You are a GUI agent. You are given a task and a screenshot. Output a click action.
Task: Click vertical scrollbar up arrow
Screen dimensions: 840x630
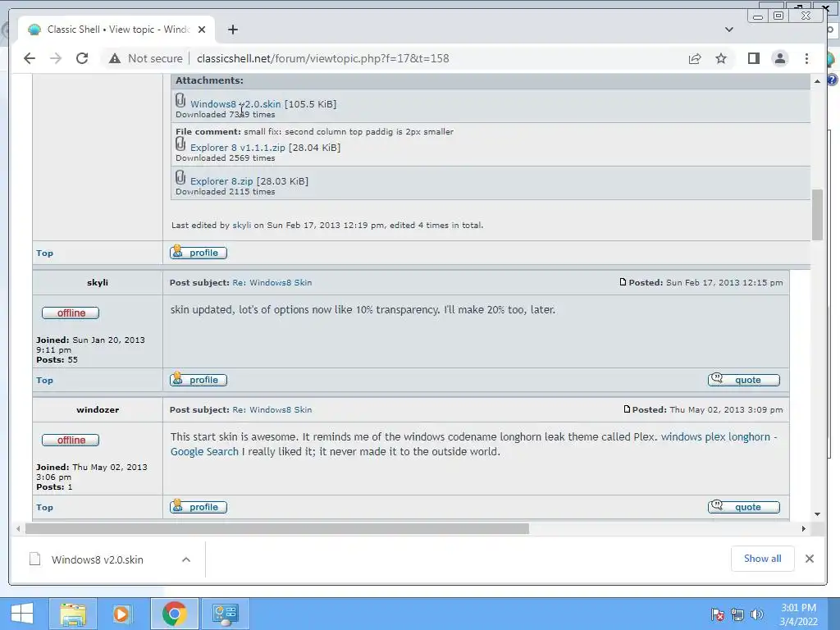pyautogui.click(x=817, y=81)
